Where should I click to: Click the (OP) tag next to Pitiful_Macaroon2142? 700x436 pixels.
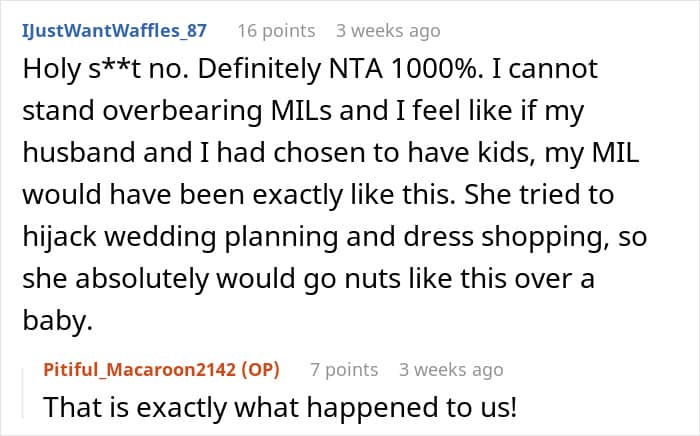coord(260,370)
